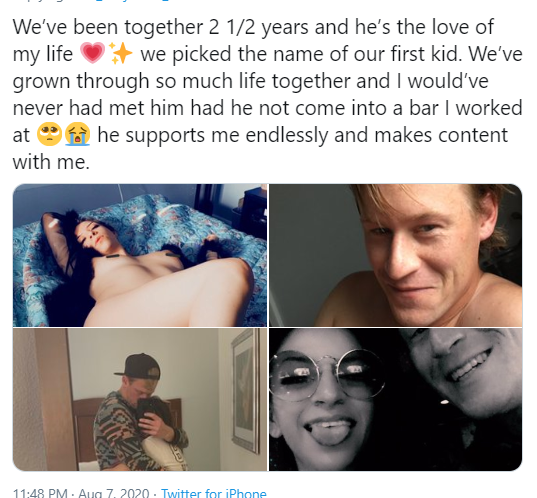Viewport: 537px width, 498px height.
Task: Click the teary pleading face emoji
Action: (49, 135)
